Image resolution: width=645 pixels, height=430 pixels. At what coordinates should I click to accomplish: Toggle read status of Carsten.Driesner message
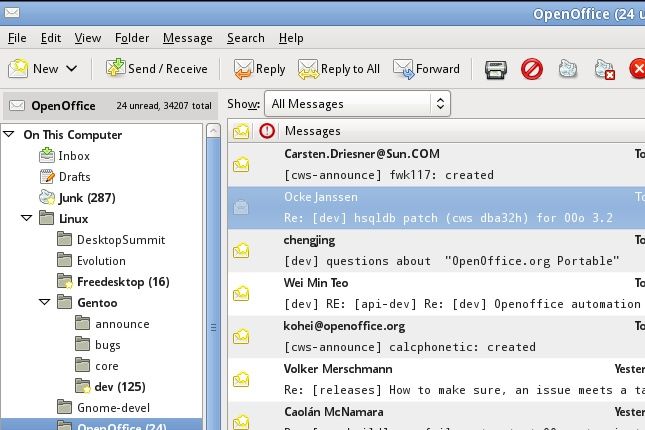241,165
